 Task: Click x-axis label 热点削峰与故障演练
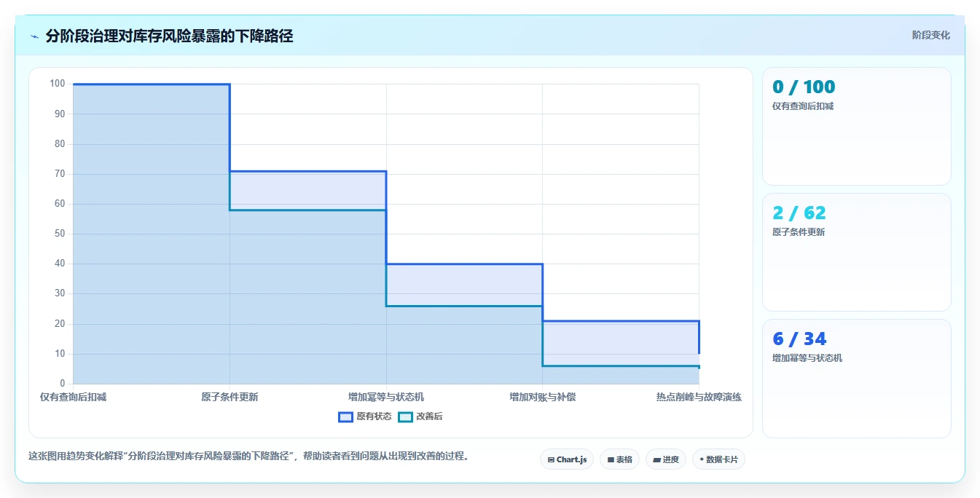pos(699,397)
